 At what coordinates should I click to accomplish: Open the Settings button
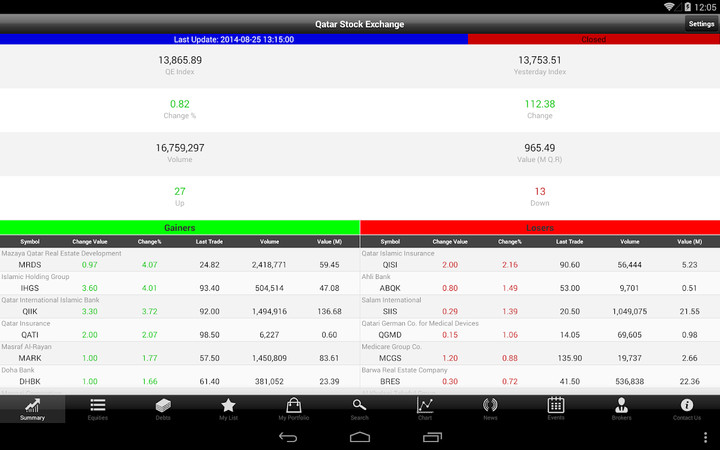[701, 24]
